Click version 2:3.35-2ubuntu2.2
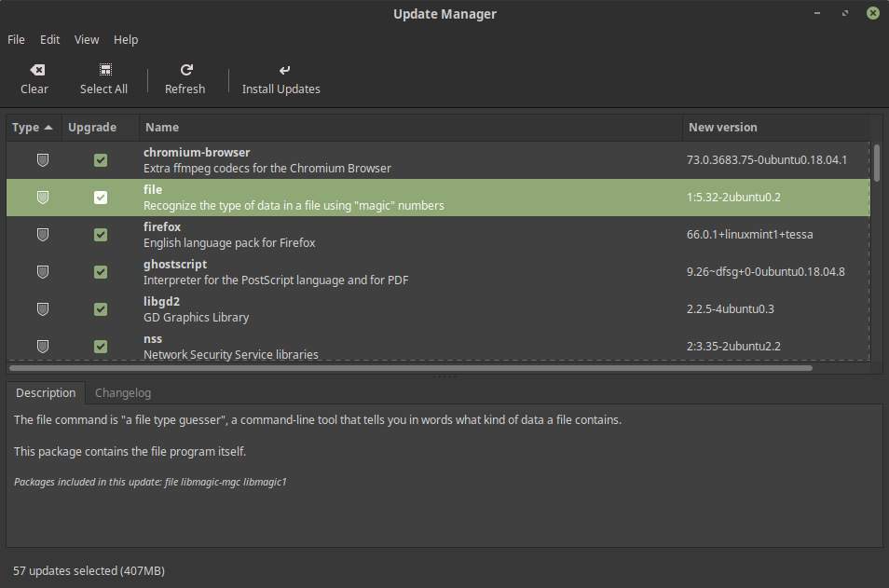 (733, 347)
